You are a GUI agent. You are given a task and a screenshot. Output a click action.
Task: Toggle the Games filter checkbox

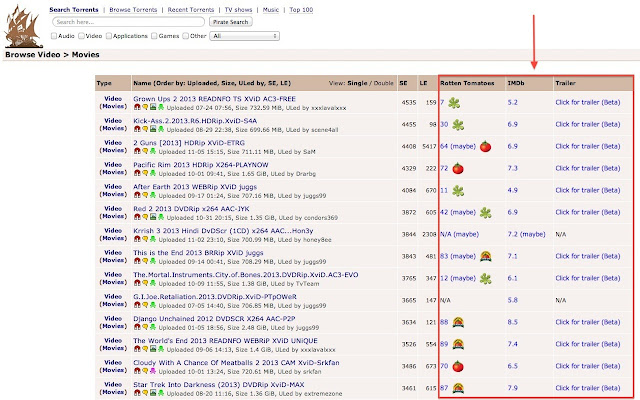pos(154,36)
